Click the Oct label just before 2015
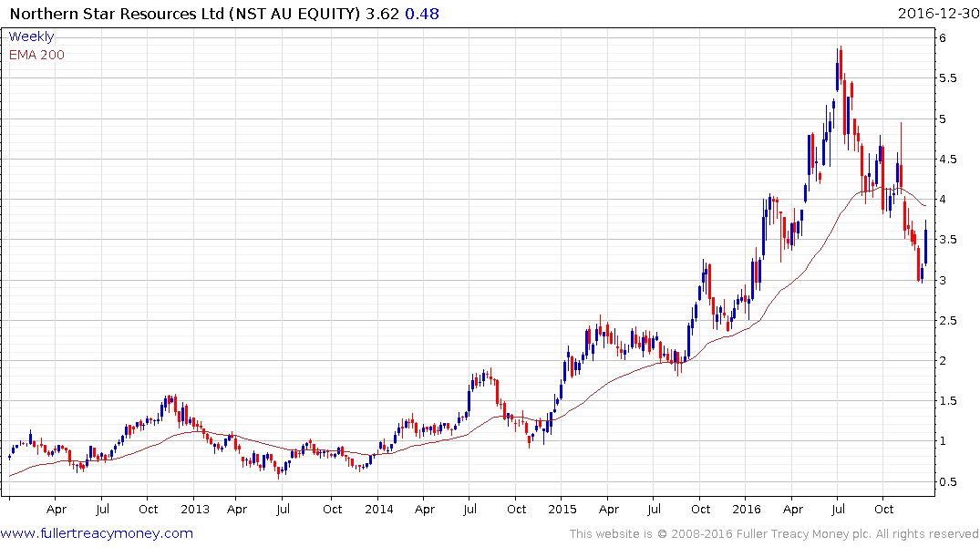This screenshot has height=547, width=980. tap(516, 509)
